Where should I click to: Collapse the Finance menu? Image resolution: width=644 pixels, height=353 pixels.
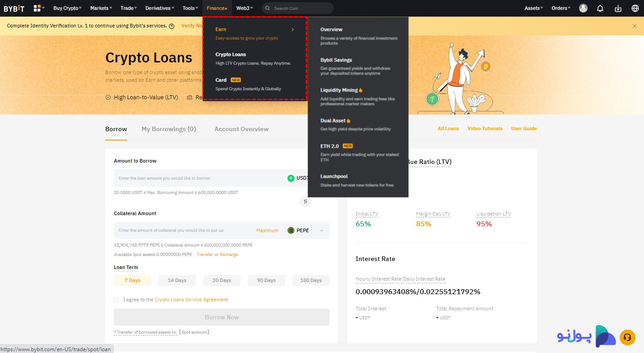click(217, 8)
